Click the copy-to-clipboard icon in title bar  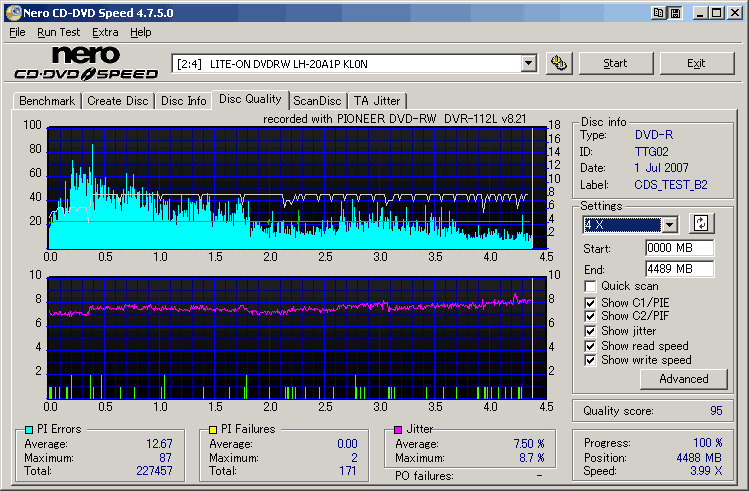(658, 12)
